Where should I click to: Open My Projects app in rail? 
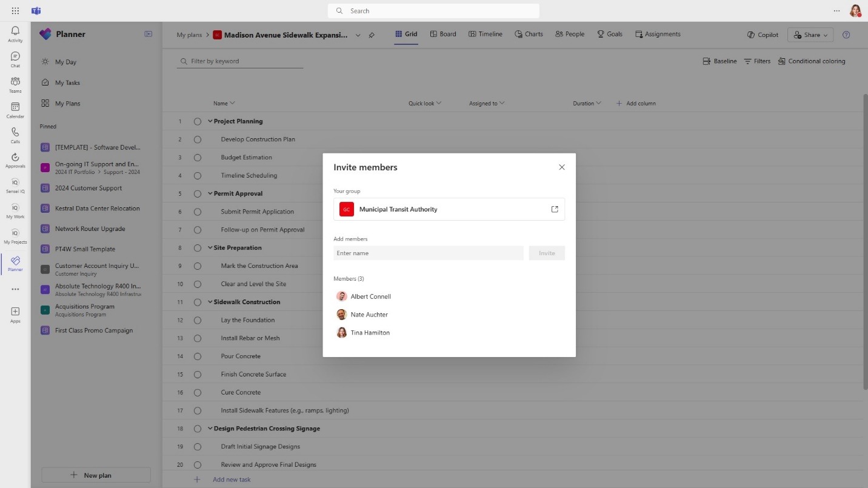point(15,236)
